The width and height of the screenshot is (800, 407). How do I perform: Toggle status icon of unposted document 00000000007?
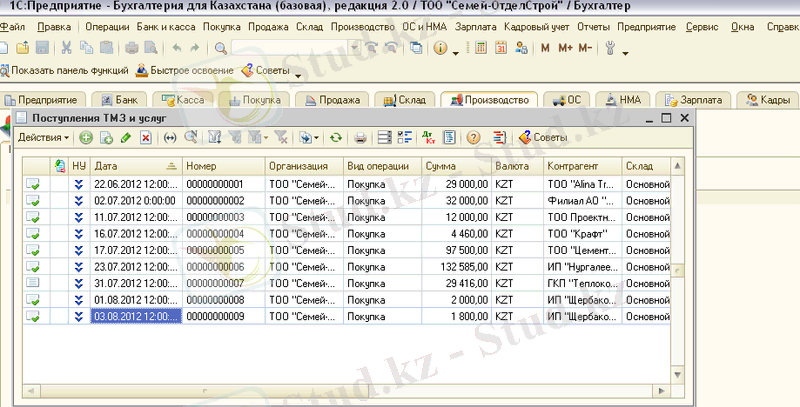pyautogui.click(x=33, y=283)
